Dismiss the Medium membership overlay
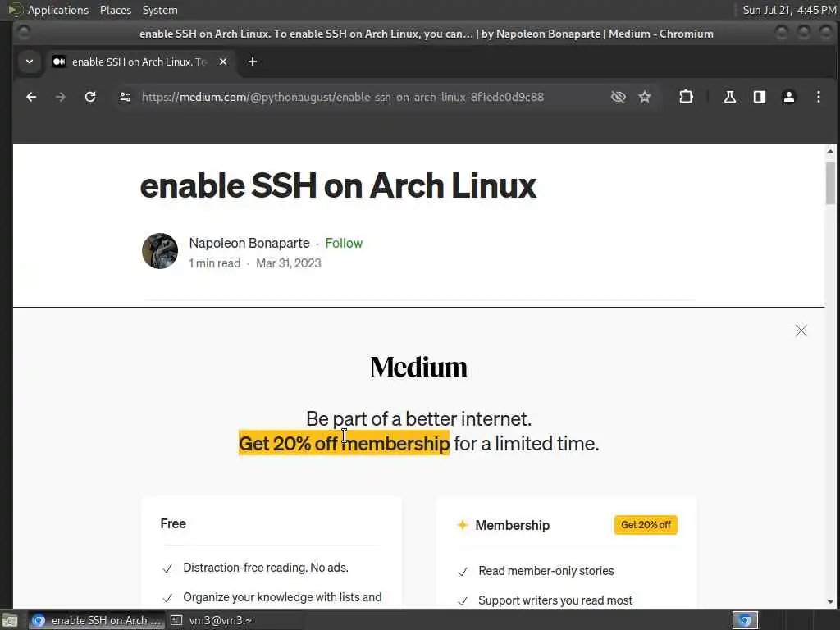The image size is (840, 630). (801, 331)
